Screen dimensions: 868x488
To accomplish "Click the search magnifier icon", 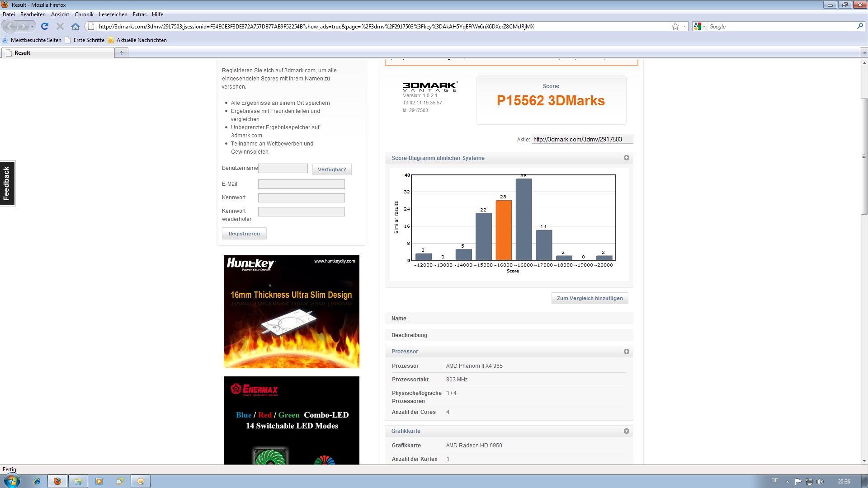I will 860,26.
